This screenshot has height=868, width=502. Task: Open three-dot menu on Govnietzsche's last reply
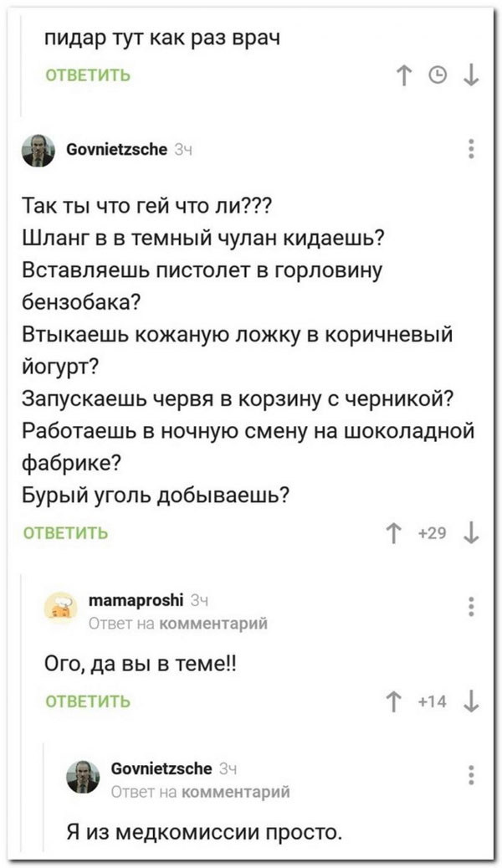[471, 774]
